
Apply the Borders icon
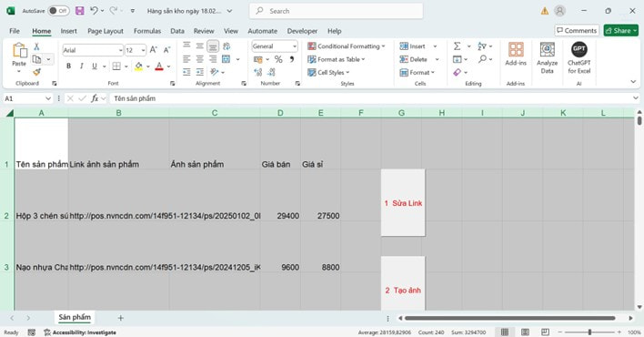tap(116, 66)
